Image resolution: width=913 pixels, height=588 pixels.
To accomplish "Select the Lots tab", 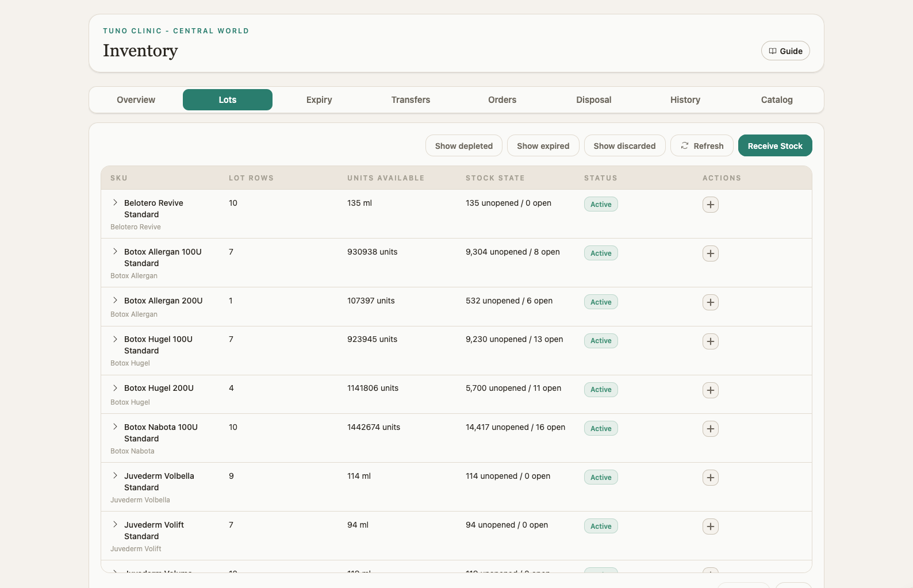I will pyautogui.click(x=228, y=99).
